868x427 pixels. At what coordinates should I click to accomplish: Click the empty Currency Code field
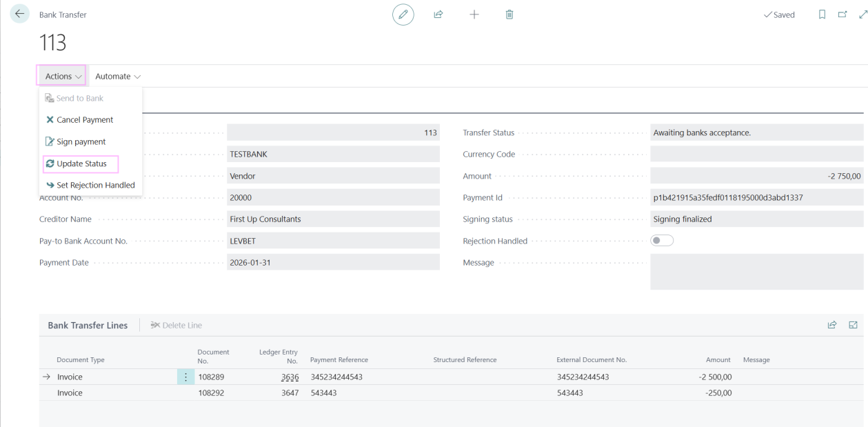pos(756,154)
